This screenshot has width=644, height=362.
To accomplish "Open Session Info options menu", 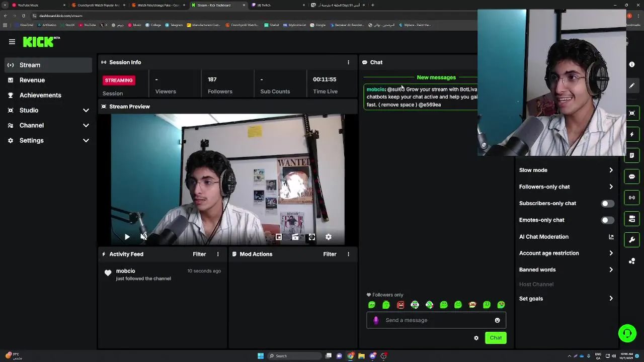I will point(348,62).
